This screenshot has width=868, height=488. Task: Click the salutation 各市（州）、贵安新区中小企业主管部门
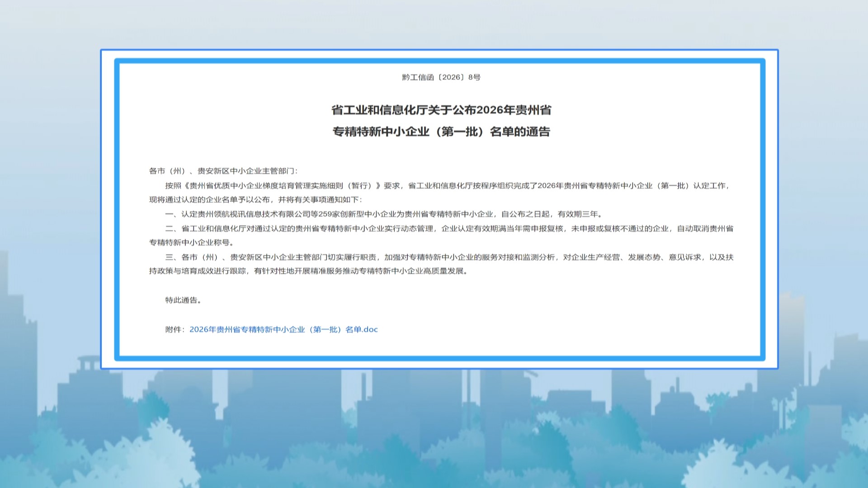(x=223, y=171)
